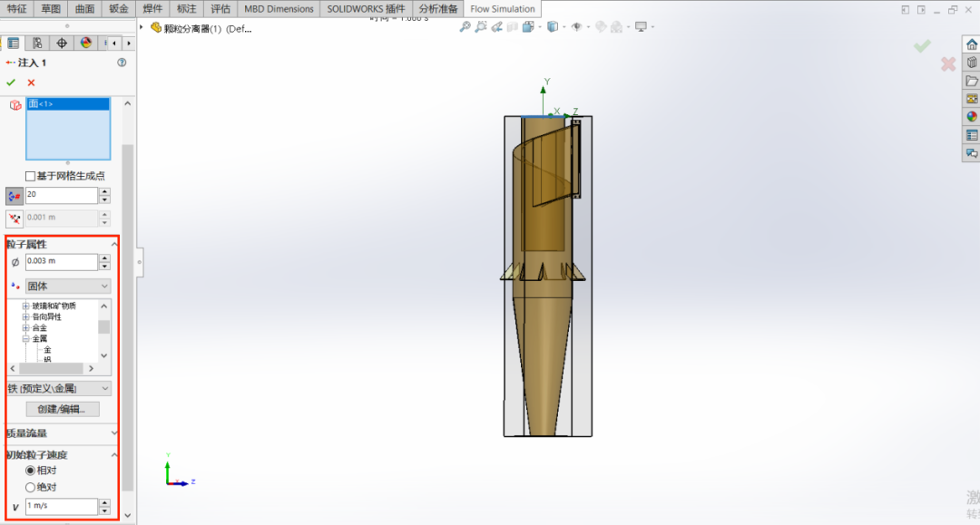Select the 相对 radio button
The width and height of the screenshot is (980, 525).
(30, 470)
